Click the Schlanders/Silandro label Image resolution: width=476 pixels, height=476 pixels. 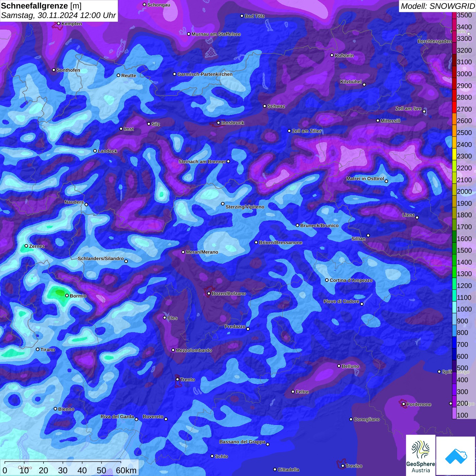[x=101, y=258]
